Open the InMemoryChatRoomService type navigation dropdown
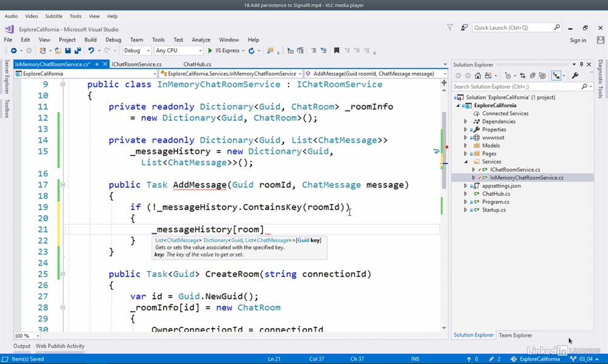The image size is (608, 364). tap(300, 74)
